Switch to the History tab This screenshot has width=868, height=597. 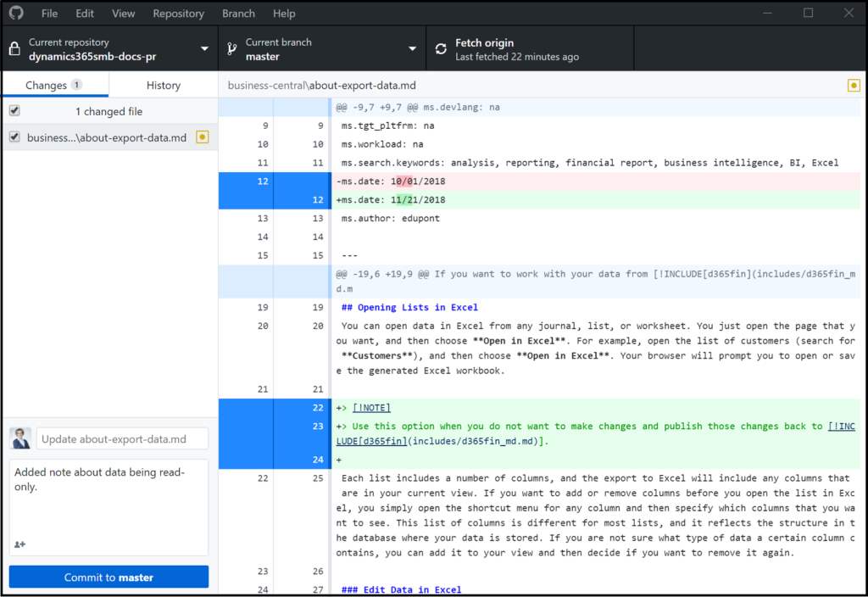click(x=163, y=84)
